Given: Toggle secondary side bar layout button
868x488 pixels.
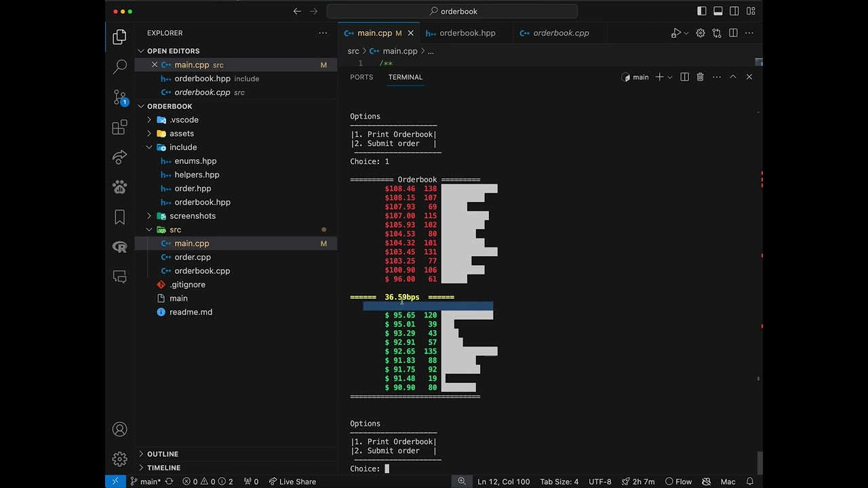Looking at the screenshot, I should [734, 11].
